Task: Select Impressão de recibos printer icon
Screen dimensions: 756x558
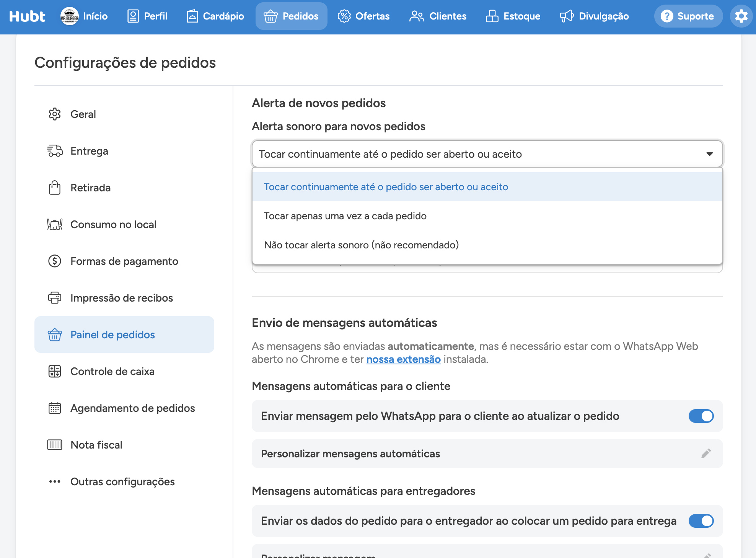Action: (55, 298)
